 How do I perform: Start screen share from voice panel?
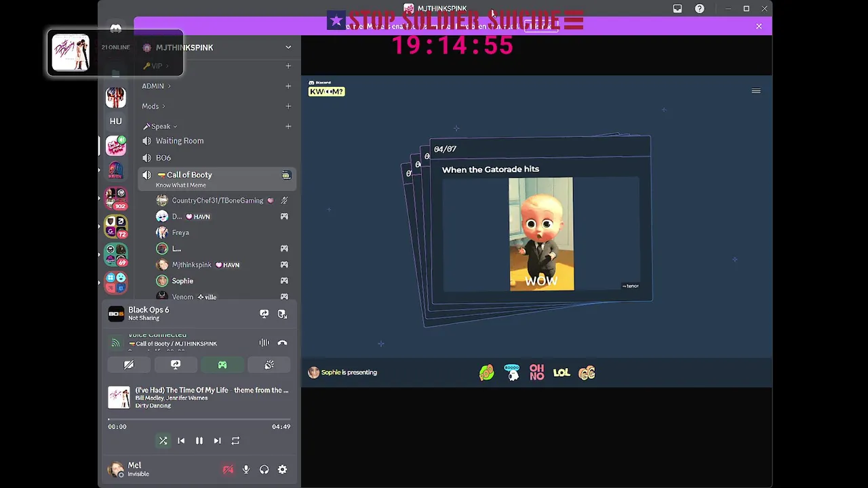point(176,365)
